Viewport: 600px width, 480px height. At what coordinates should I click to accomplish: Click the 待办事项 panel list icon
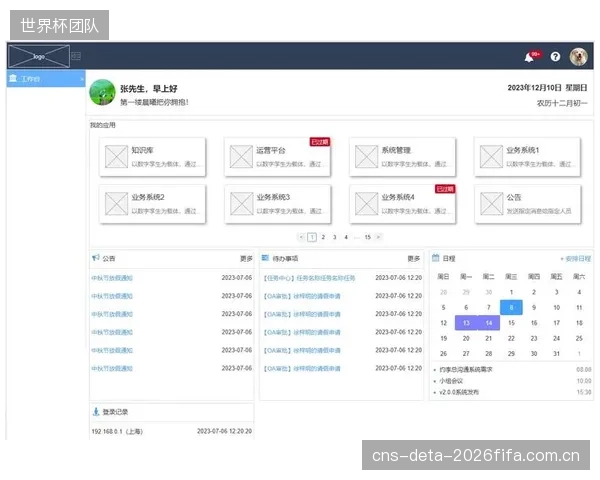click(265, 258)
